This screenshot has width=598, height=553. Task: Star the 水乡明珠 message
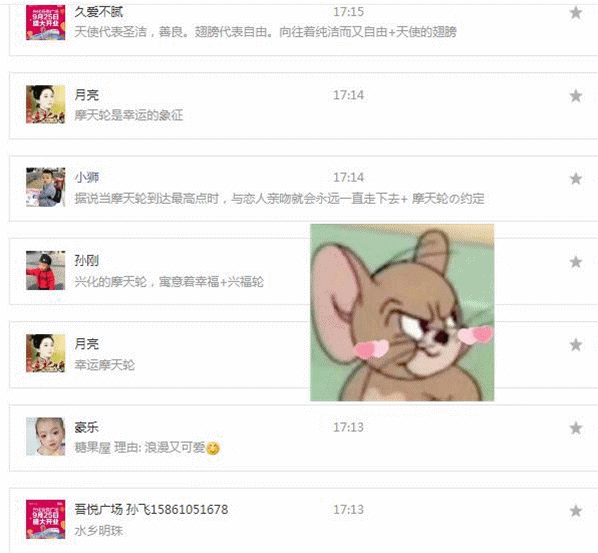575,511
